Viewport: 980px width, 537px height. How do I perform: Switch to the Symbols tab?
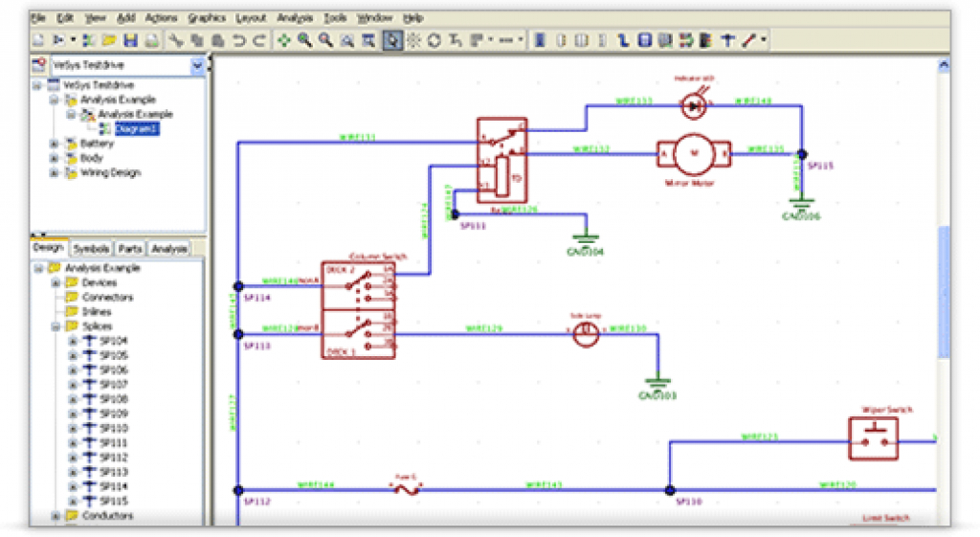(x=91, y=249)
